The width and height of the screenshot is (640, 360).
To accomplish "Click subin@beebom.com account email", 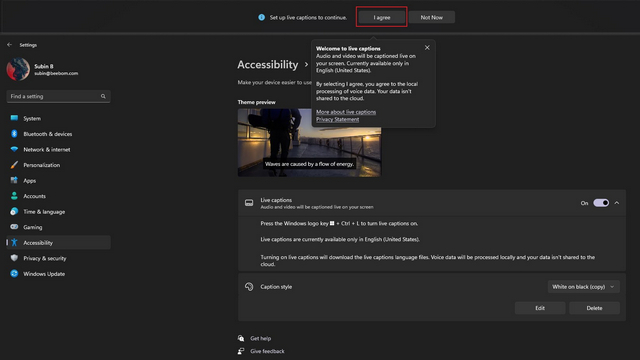I will (56, 73).
